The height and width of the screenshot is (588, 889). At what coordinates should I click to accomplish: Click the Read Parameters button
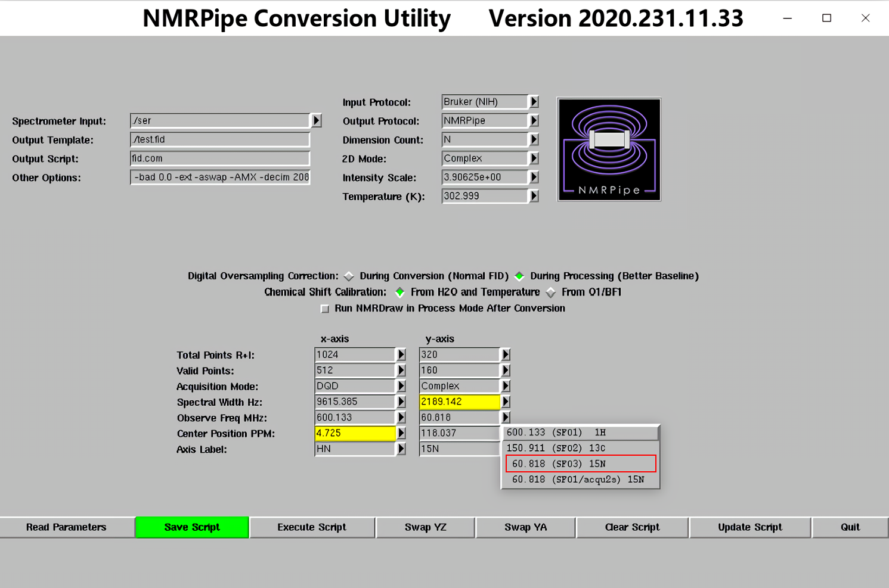pos(67,527)
